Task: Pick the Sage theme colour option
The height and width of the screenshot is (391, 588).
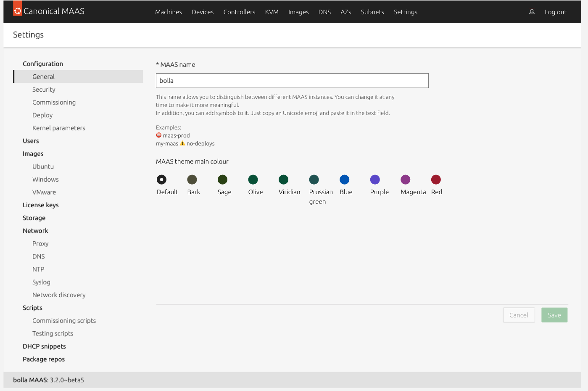Action: coord(222,180)
